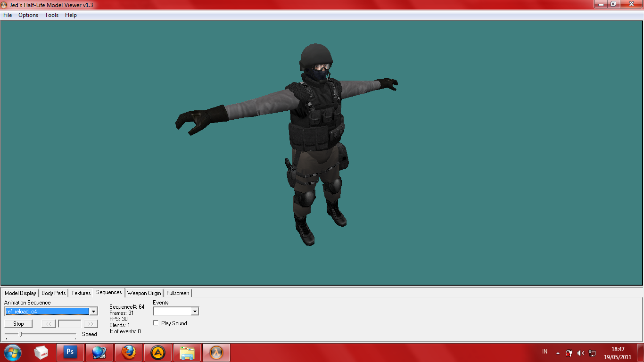
Task: Launch Firefox from the taskbar
Action: pos(129,352)
